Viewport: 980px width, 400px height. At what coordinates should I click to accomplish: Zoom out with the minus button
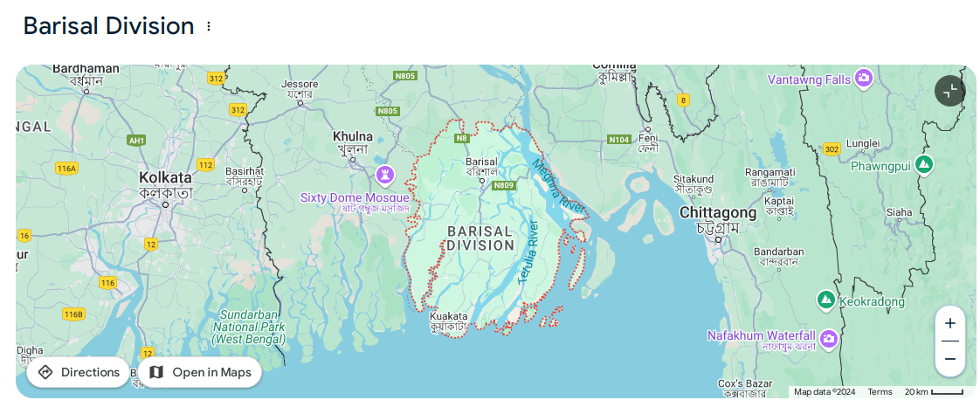[950, 359]
